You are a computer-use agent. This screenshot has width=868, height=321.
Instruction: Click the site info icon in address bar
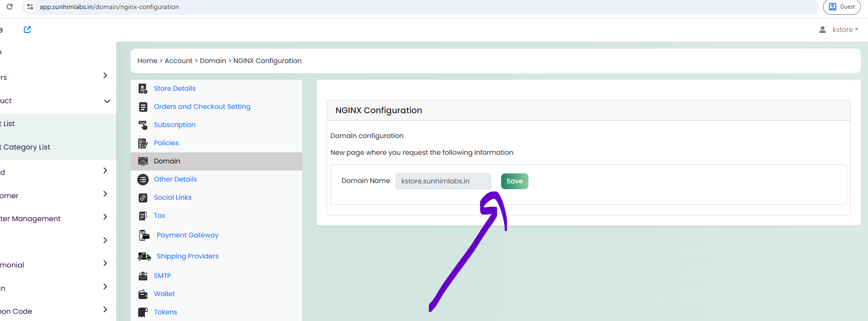pyautogui.click(x=30, y=7)
